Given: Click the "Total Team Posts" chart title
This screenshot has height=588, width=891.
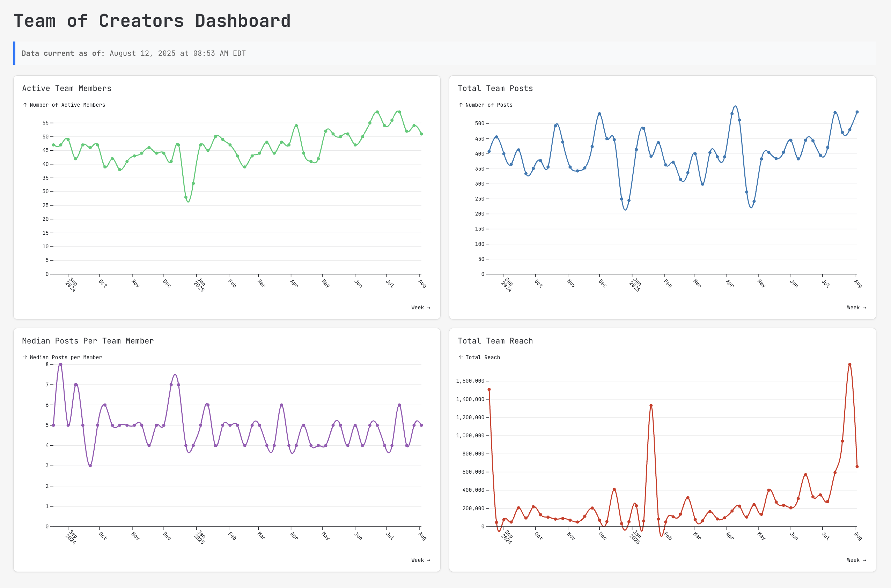Looking at the screenshot, I should (495, 88).
